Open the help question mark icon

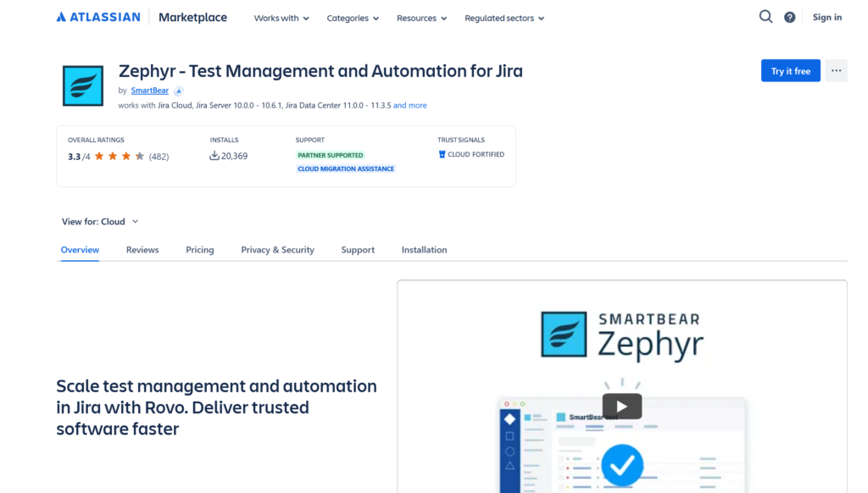click(x=790, y=17)
